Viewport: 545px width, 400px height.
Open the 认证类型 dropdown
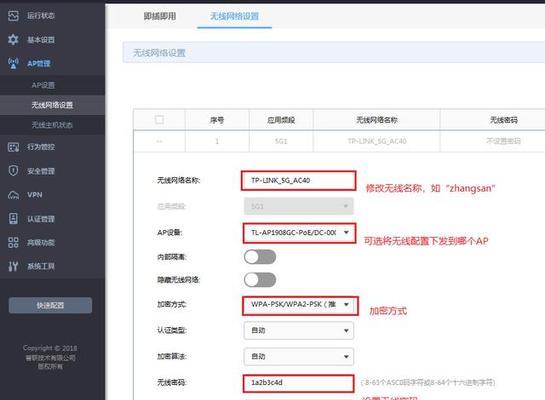coord(299,330)
